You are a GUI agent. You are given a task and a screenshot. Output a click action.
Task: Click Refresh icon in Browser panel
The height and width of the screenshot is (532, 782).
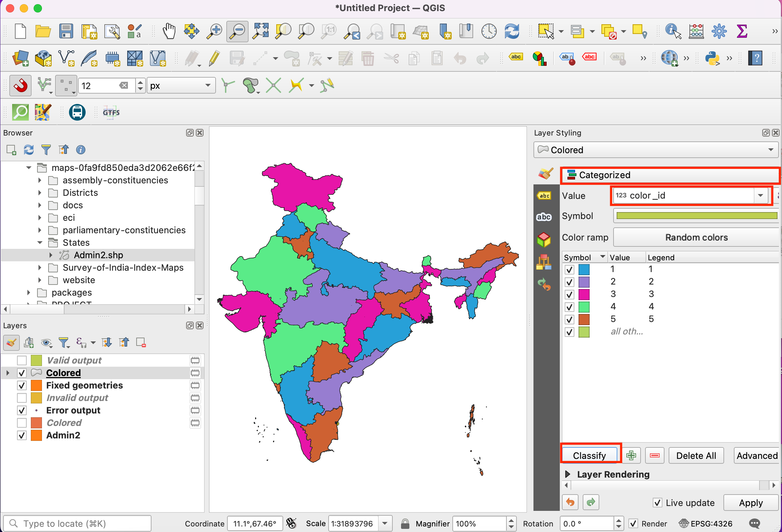[29, 150]
